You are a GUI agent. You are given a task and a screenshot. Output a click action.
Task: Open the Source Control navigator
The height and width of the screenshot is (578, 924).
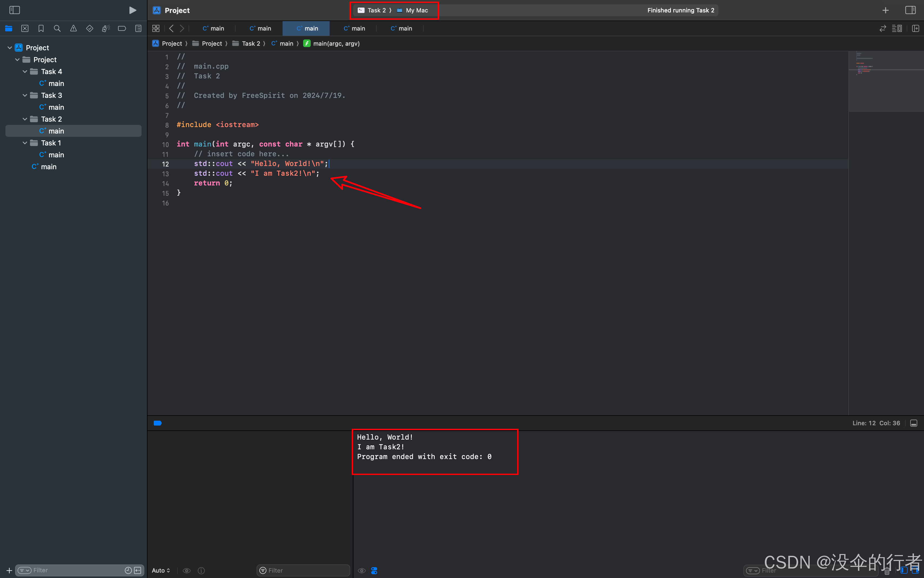[x=25, y=28]
